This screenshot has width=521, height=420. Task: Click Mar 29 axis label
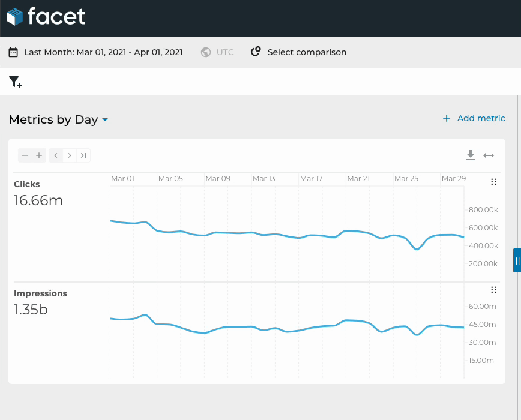coord(454,179)
